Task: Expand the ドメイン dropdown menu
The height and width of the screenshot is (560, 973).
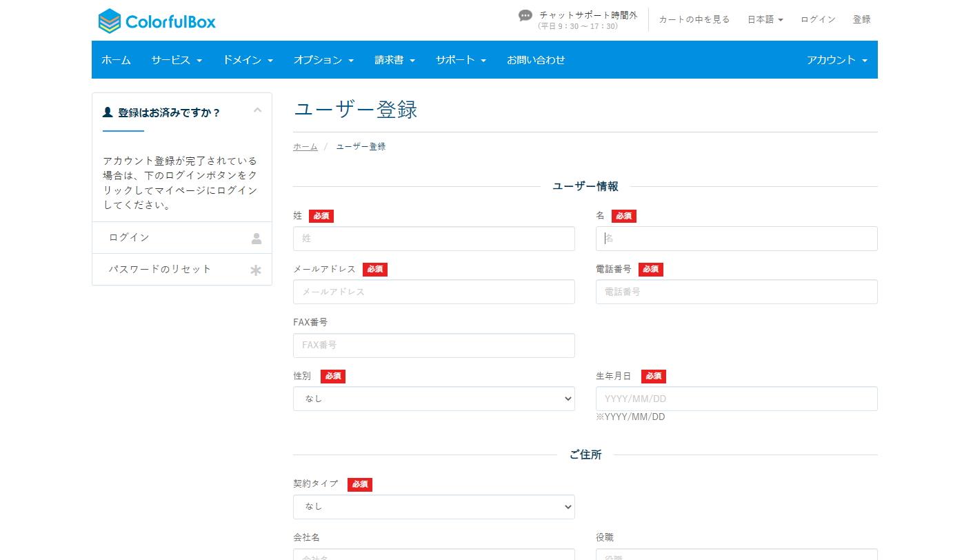Action: pos(248,60)
